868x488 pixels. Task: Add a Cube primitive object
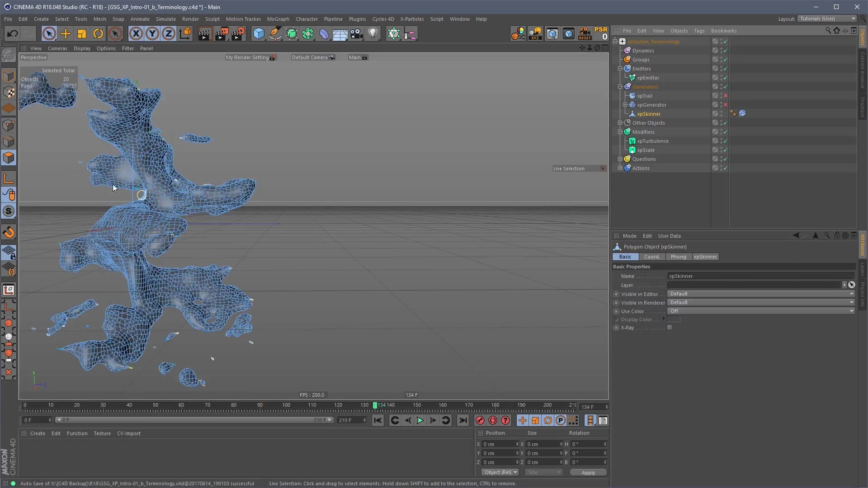pyautogui.click(x=259, y=34)
